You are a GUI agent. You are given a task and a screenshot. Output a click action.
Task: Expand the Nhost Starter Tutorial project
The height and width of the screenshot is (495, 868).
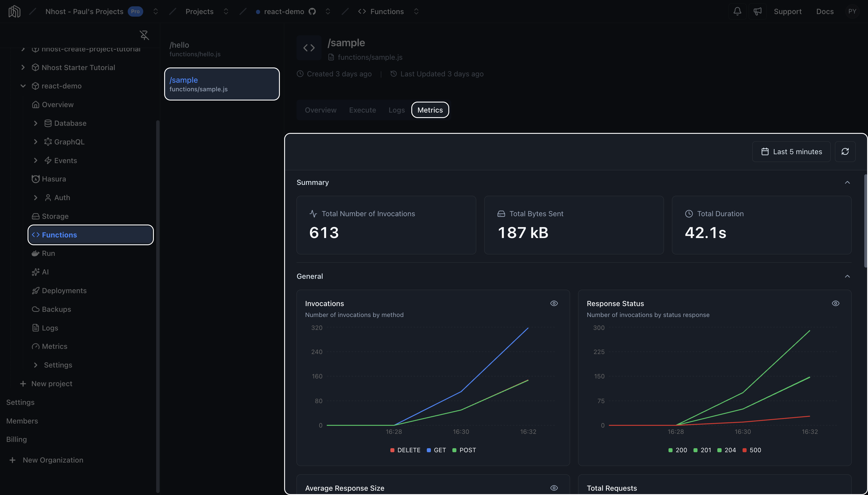tap(23, 67)
